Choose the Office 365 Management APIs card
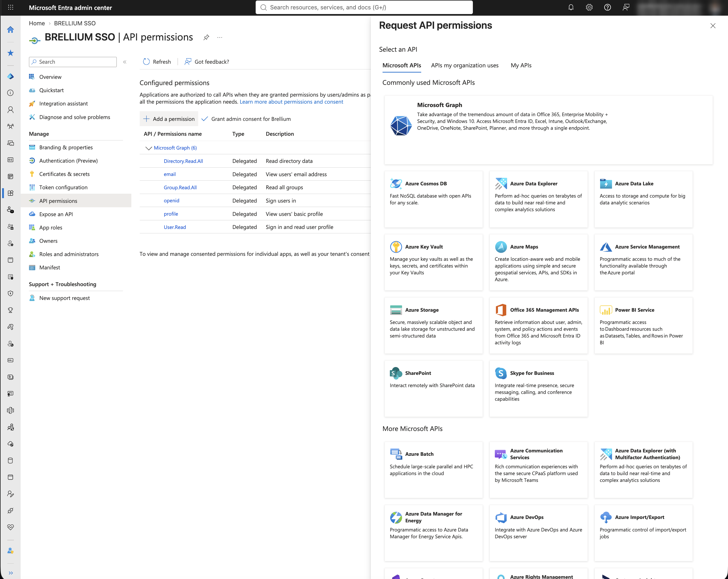Image resolution: width=728 pixels, height=579 pixels. (539, 326)
